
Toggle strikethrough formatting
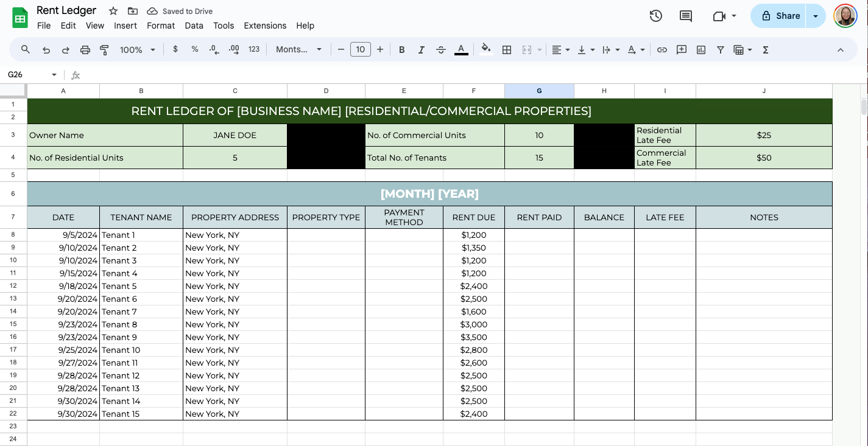(441, 49)
